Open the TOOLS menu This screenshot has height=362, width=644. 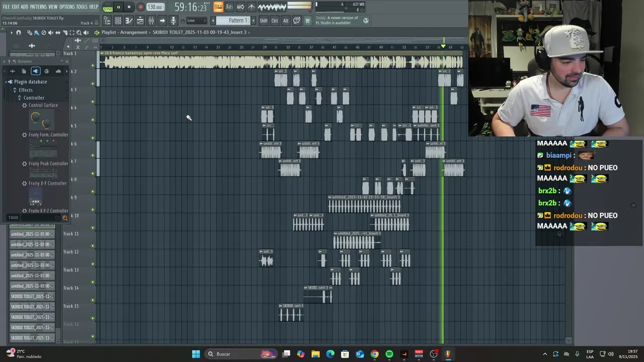[x=82, y=7]
